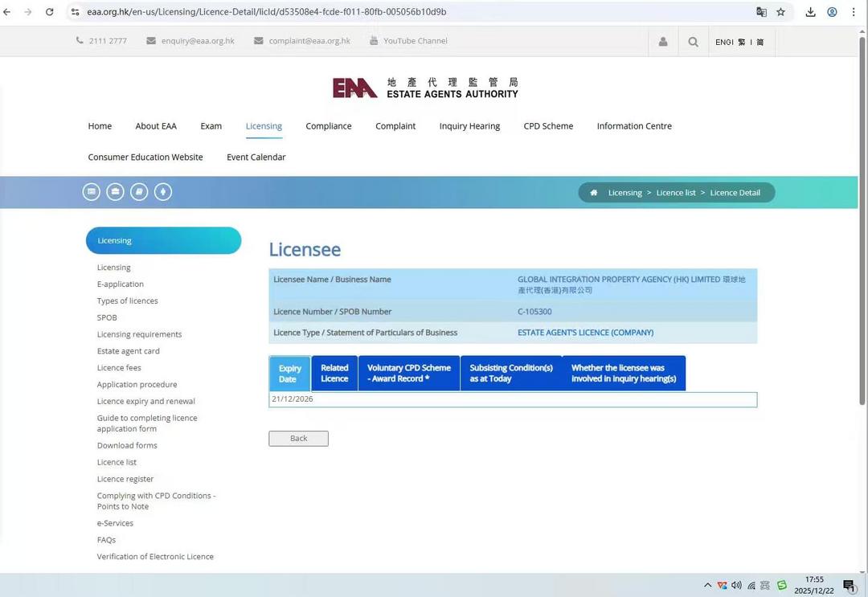The image size is (868, 597).
Task: Select the Related Licence tab
Action: pyautogui.click(x=334, y=374)
